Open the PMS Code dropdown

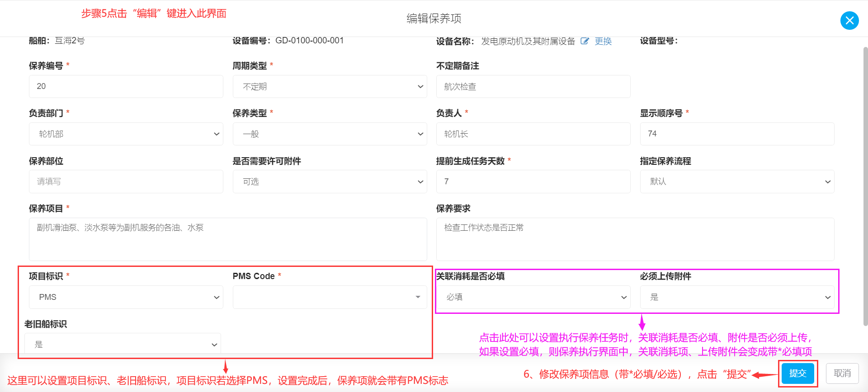[330, 297]
